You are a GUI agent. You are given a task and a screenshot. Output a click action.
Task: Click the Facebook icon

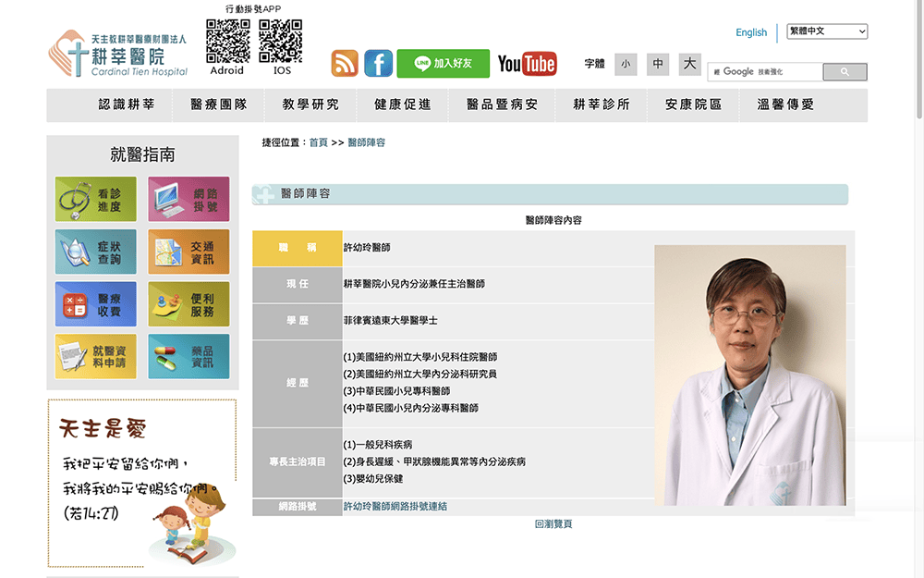[378, 63]
